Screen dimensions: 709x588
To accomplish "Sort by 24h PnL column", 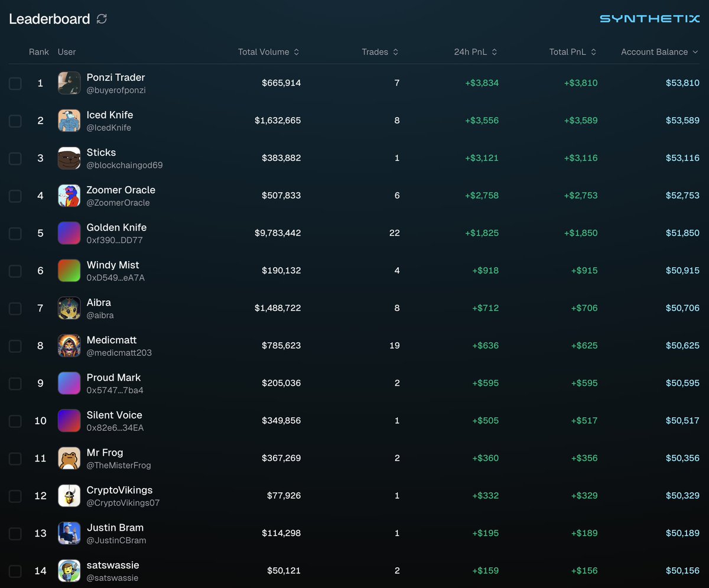I will point(476,52).
